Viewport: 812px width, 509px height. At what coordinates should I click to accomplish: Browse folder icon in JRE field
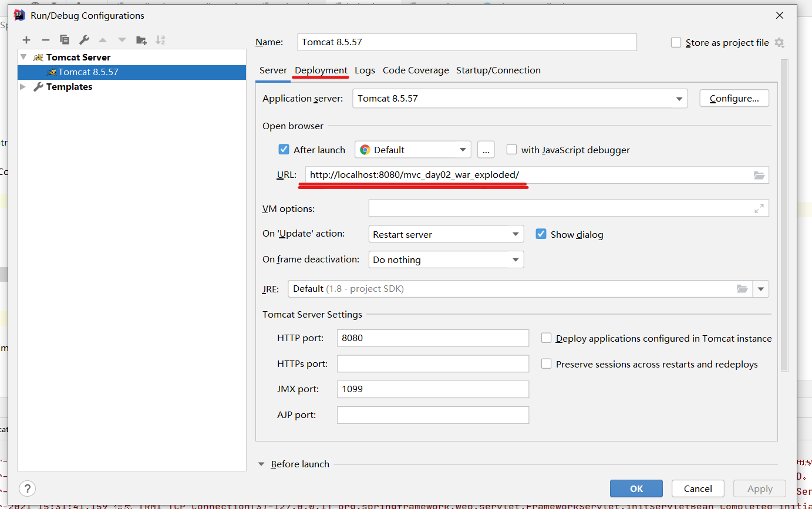[743, 289]
